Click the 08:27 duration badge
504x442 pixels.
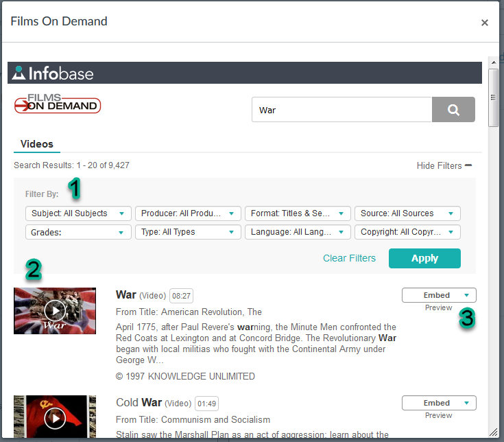(x=181, y=296)
